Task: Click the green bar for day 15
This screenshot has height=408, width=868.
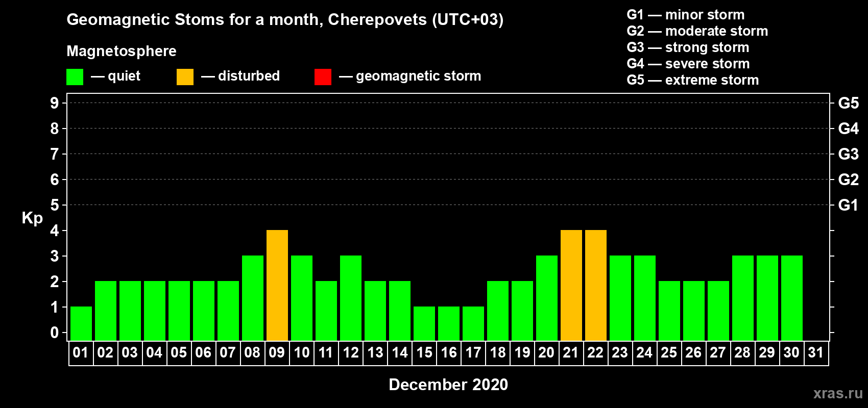Action: click(x=424, y=324)
